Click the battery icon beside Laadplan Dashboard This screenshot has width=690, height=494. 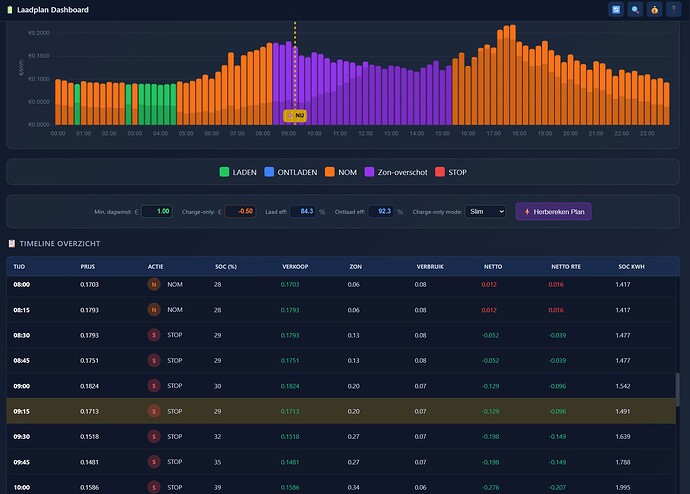(10, 10)
